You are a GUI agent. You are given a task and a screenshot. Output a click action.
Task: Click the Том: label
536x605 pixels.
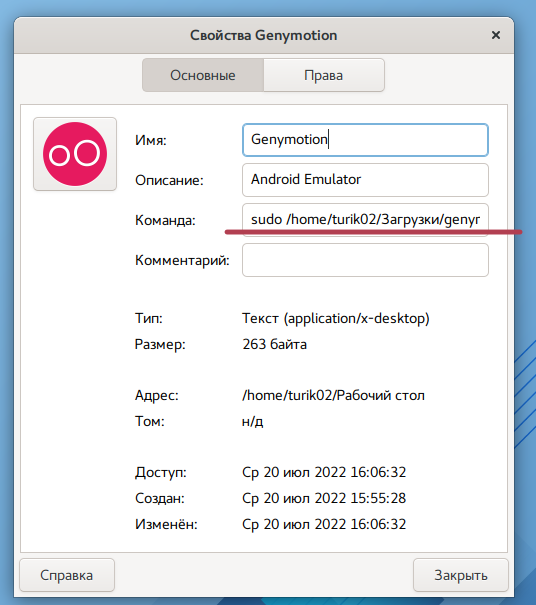(150, 421)
